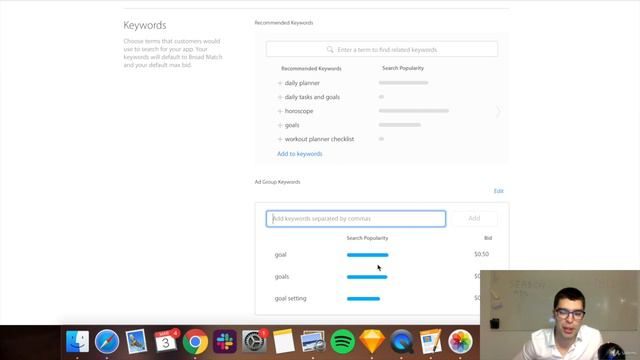Open Google Chrome from the Dock
The image size is (640, 360).
click(195, 341)
